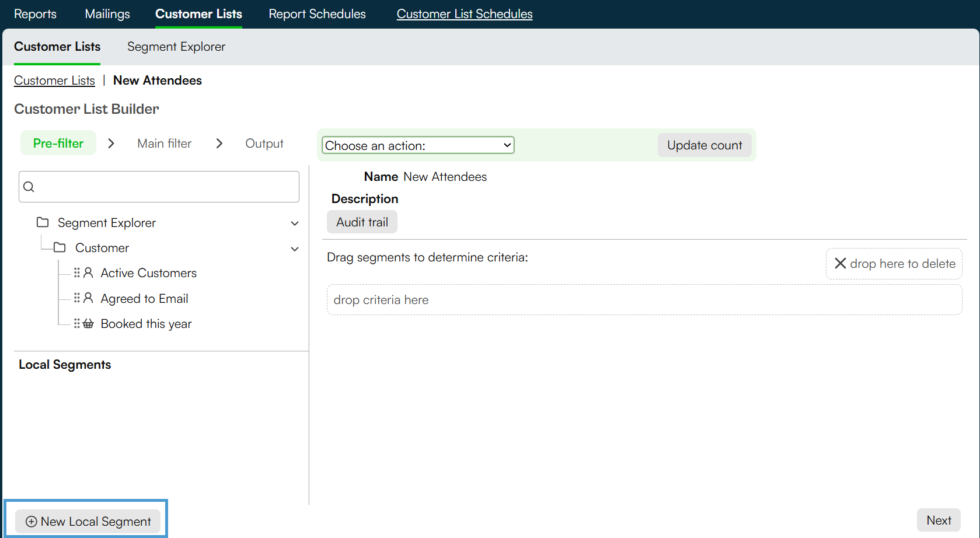Image resolution: width=980 pixels, height=538 pixels.
Task: Click the Agreed to Email drag handle
Action: (x=77, y=298)
